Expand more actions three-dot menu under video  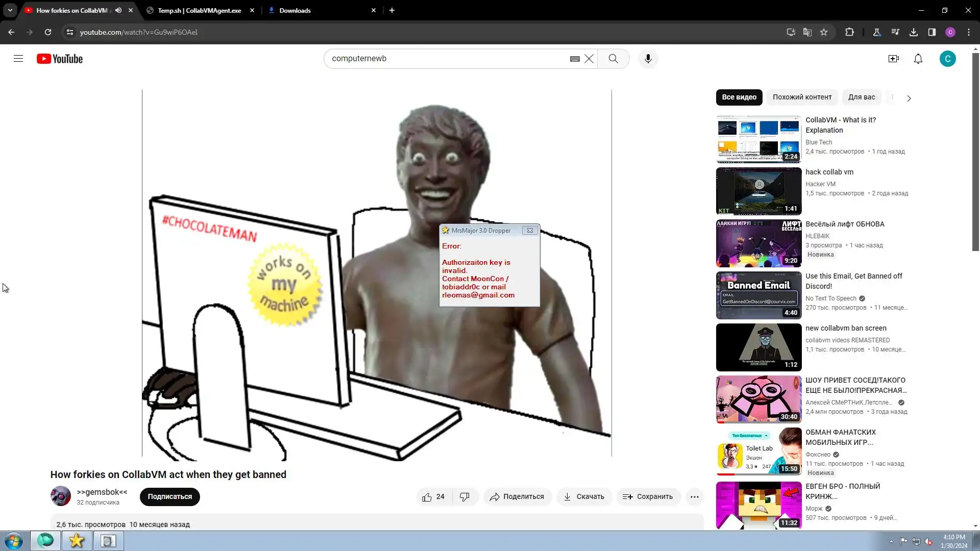(694, 496)
